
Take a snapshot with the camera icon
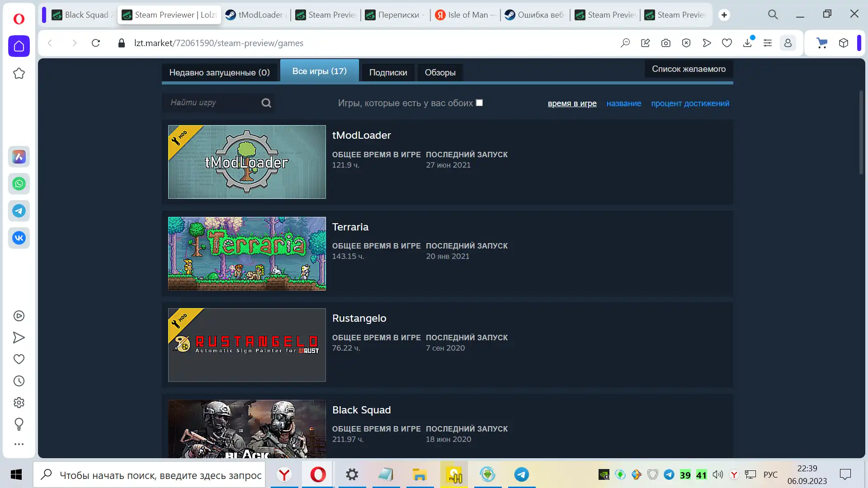coord(666,43)
